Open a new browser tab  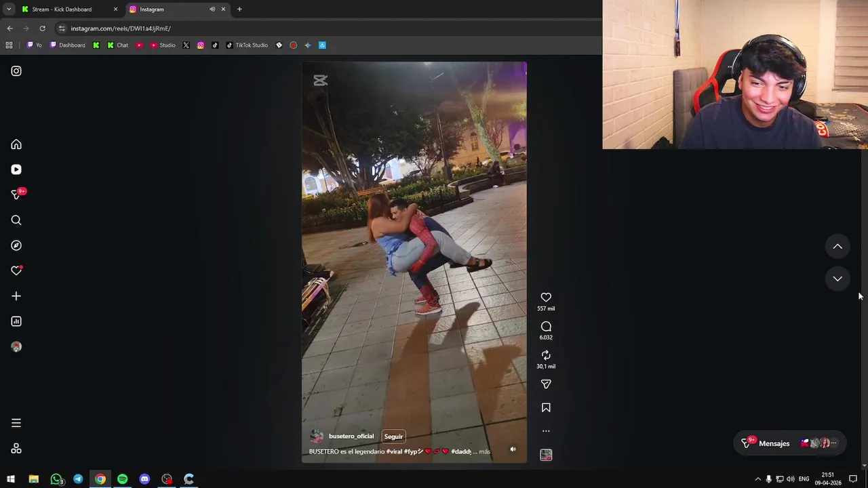pyautogui.click(x=239, y=9)
